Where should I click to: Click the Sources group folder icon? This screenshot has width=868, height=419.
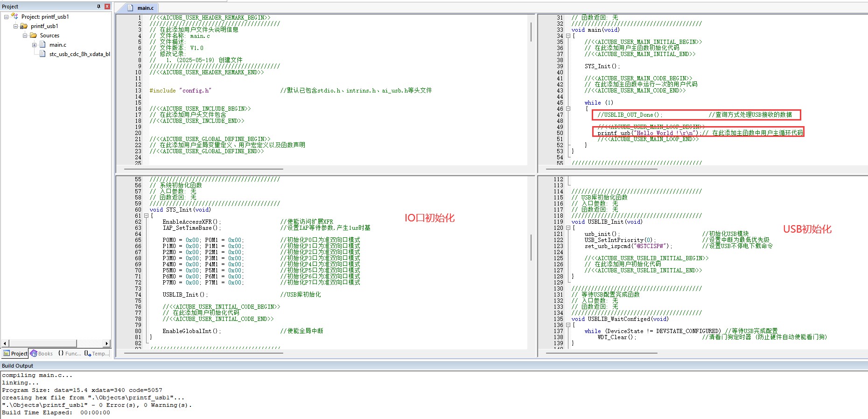pos(33,36)
